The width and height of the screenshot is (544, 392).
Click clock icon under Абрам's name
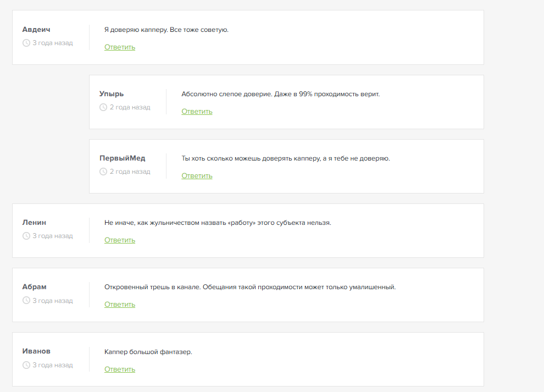click(26, 301)
